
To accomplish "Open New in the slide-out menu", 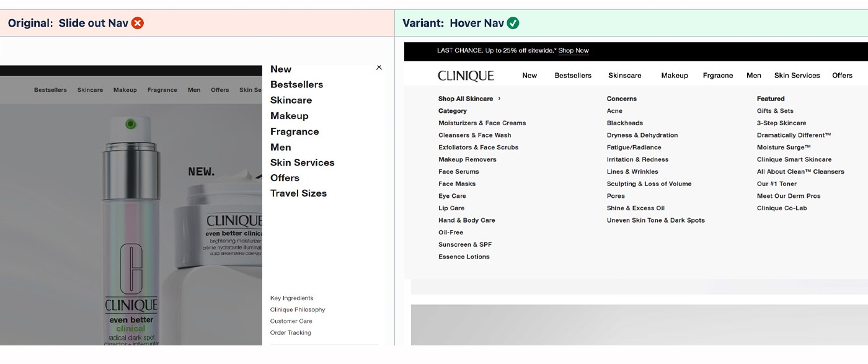I will click(x=281, y=69).
